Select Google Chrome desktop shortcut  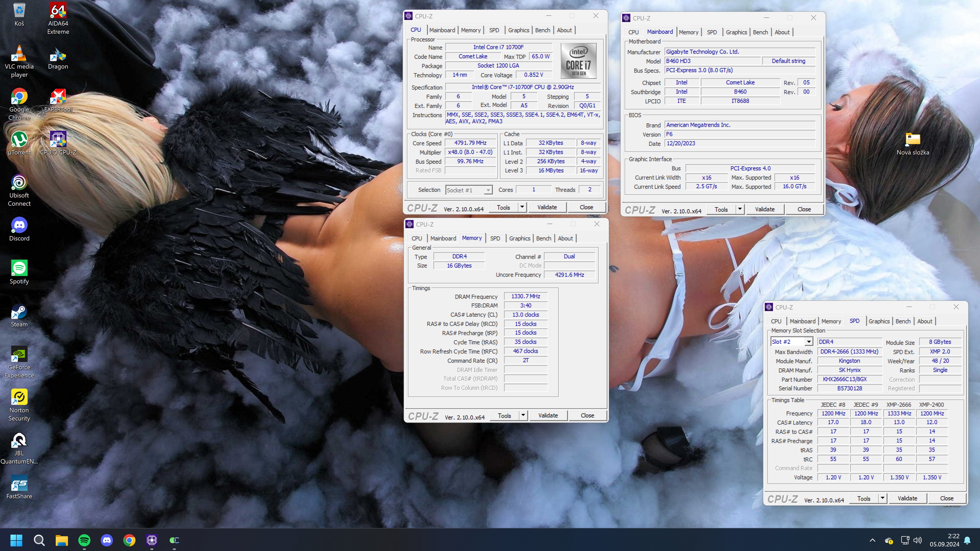19,104
